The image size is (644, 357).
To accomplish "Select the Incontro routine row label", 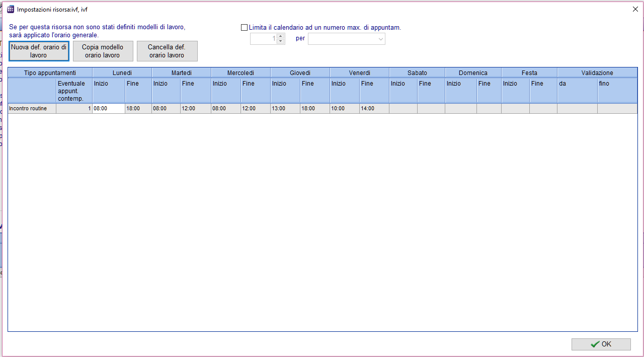I will pyautogui.click(x=32, y=108).
